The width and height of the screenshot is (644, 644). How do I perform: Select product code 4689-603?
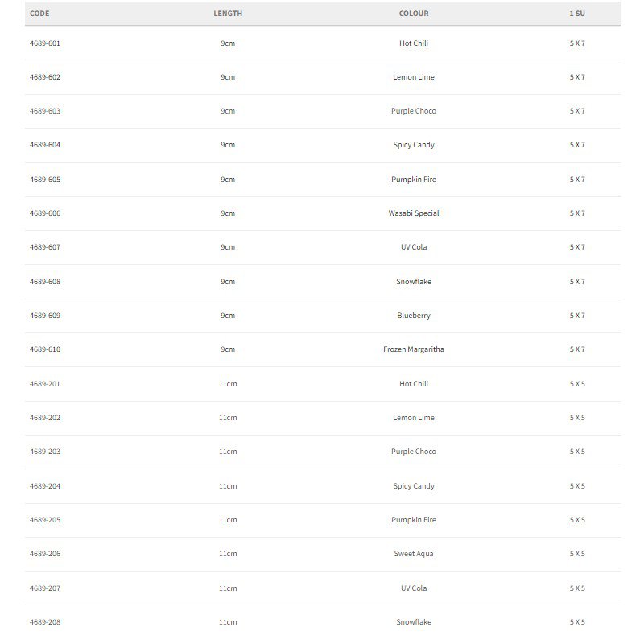click(x=45, y=111)
